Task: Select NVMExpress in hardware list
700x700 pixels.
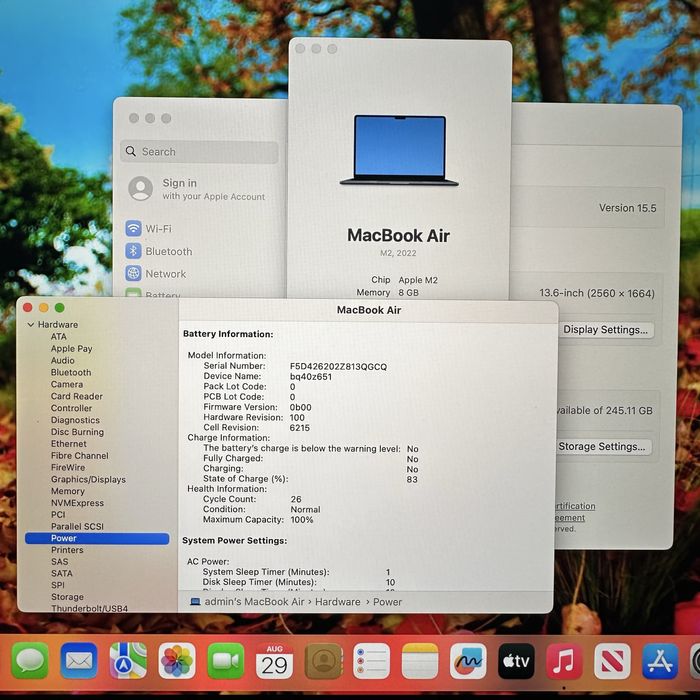Action: (x=77, y=503)
